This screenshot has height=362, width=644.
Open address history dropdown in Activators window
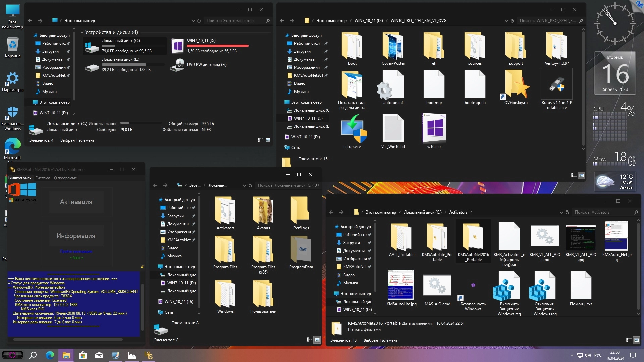(x=561, y=212)
